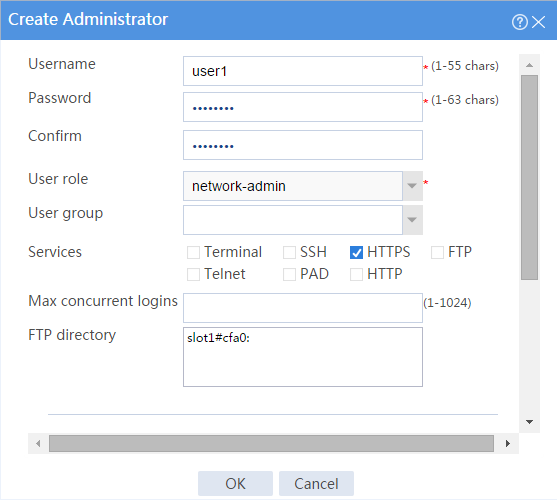Cancel the administrator creation
557x500 pixels.
(x=316, y=484)
